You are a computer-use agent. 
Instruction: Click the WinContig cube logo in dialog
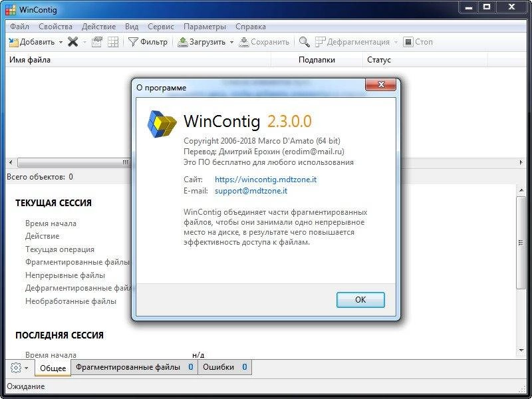162,124
